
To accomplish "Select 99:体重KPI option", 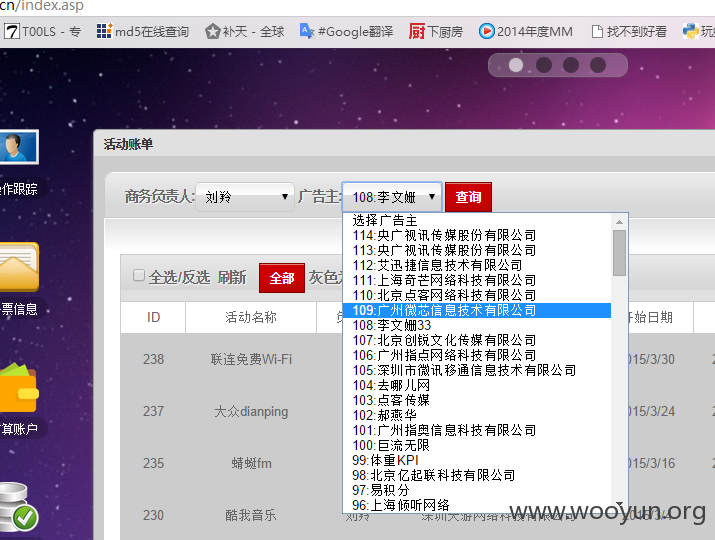I will [x=477, y=460].
